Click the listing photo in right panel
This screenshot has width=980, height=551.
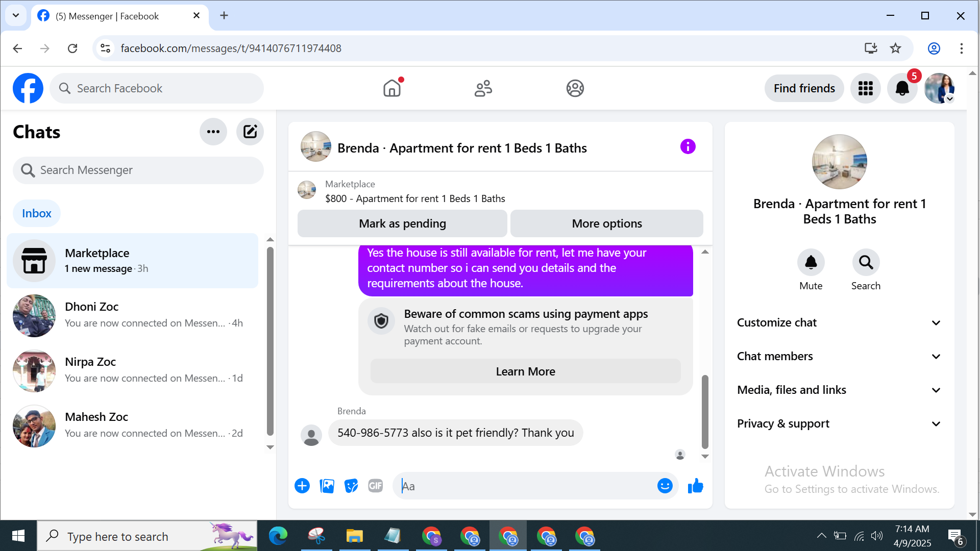click(x=840, y=162)
